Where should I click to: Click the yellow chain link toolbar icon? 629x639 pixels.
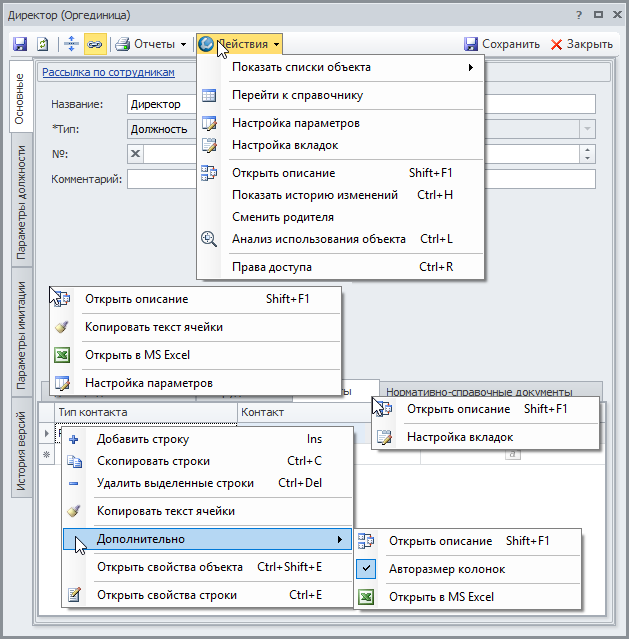coord(95,44)
